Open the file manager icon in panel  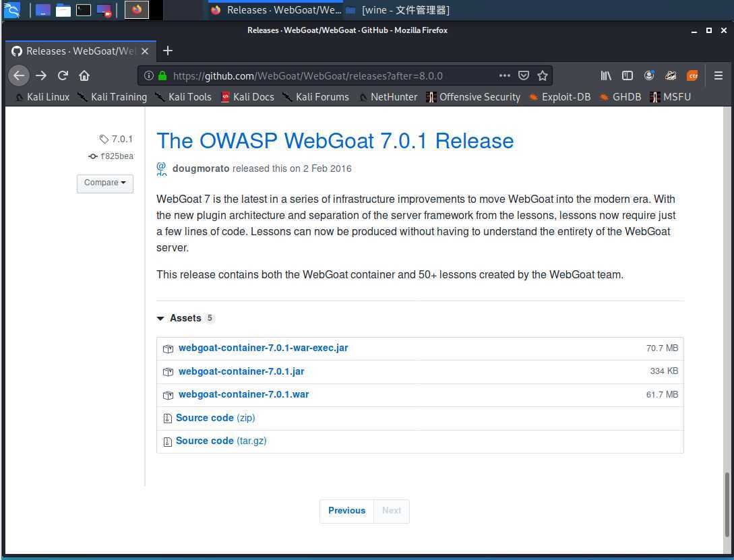pos(63,10)
